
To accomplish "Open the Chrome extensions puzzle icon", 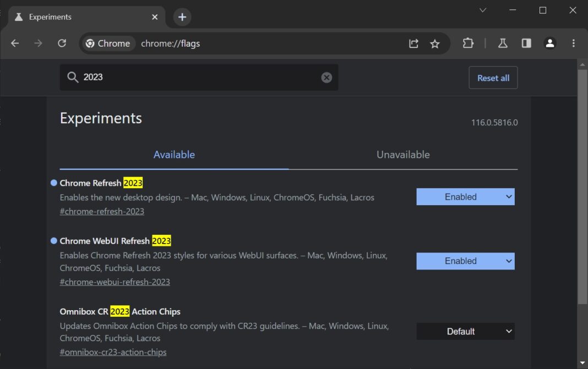I will [468, 43].
